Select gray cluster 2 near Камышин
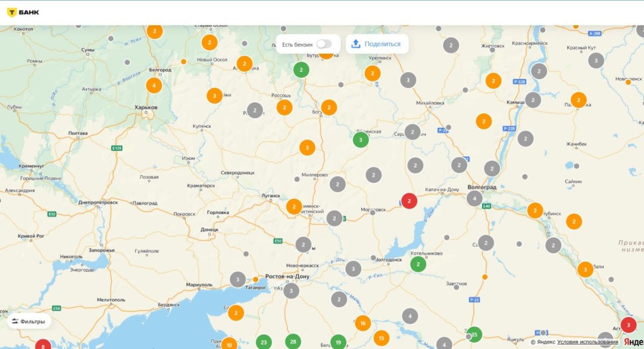The image size is (644, 349). coord(533,100)
